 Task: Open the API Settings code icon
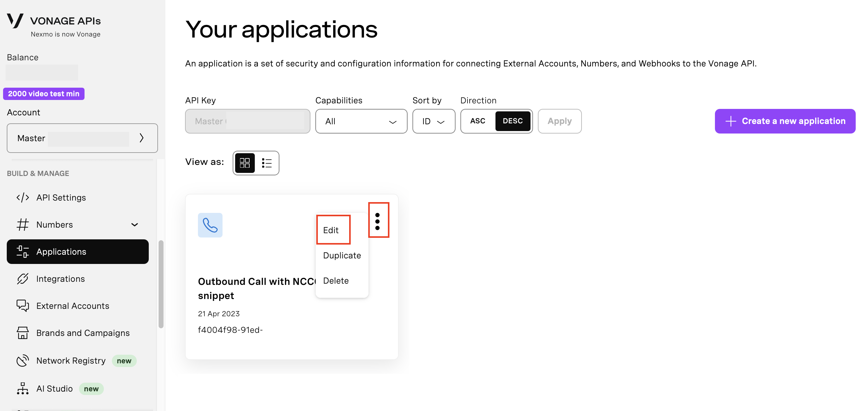click(x=22, y=198)
